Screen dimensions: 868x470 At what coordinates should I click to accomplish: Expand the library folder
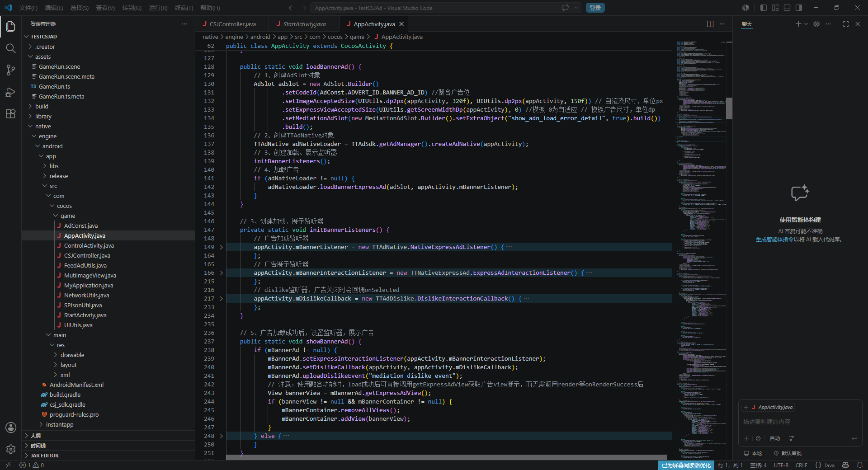(x=108, y=117)
